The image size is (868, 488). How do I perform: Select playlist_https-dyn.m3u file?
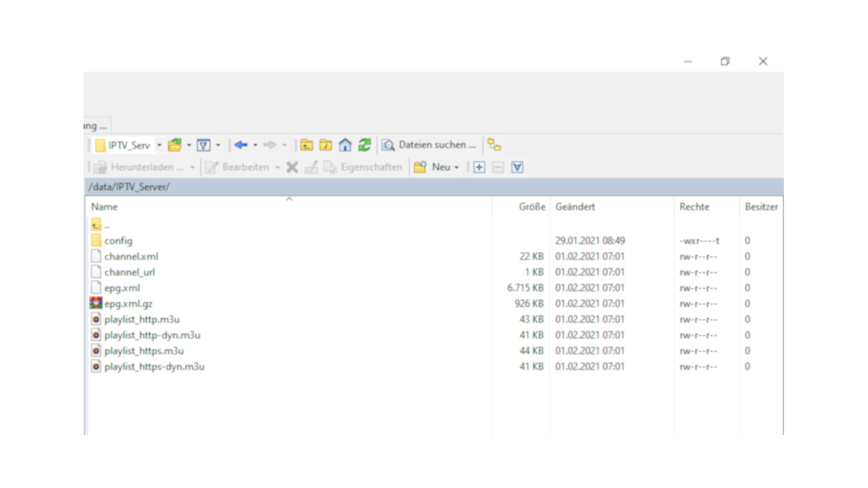tap(154, 366)
